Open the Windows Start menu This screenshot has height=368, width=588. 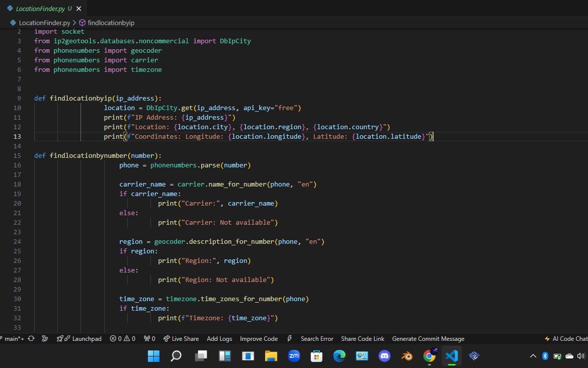point(153,356)
